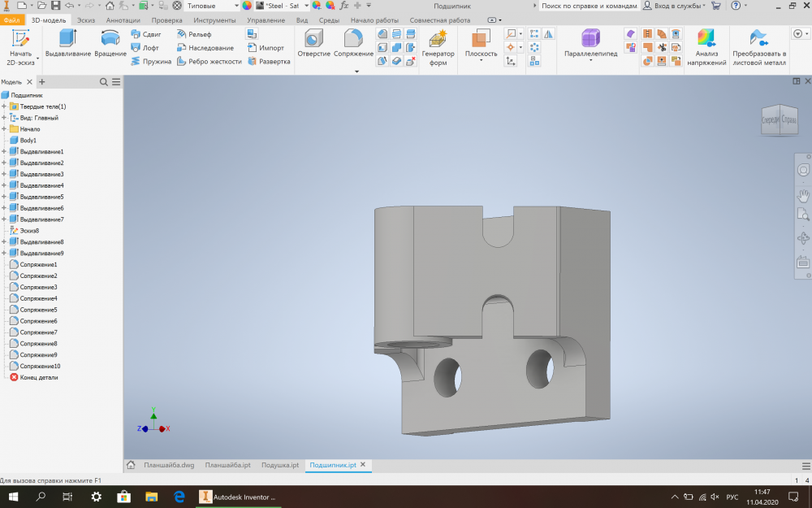Launch Анализ напряжений stress analysis
The width and height of the screenshot is (812, 508).
[x=706, y=46]
